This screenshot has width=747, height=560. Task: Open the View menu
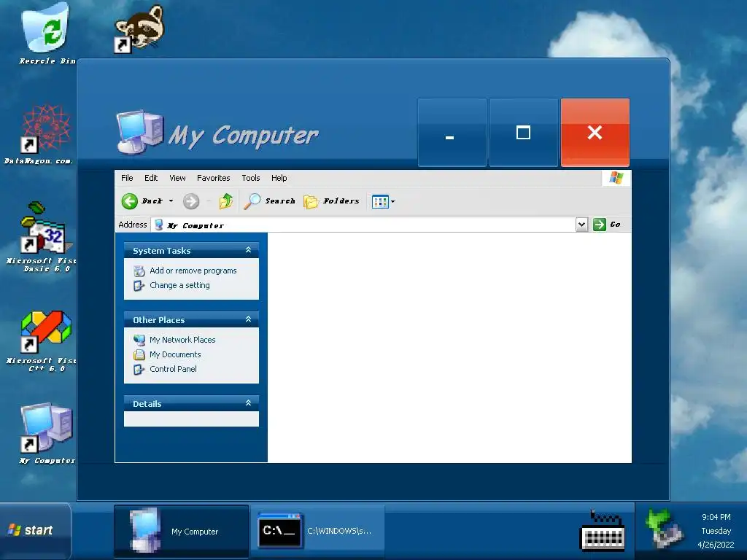point(177,178)
